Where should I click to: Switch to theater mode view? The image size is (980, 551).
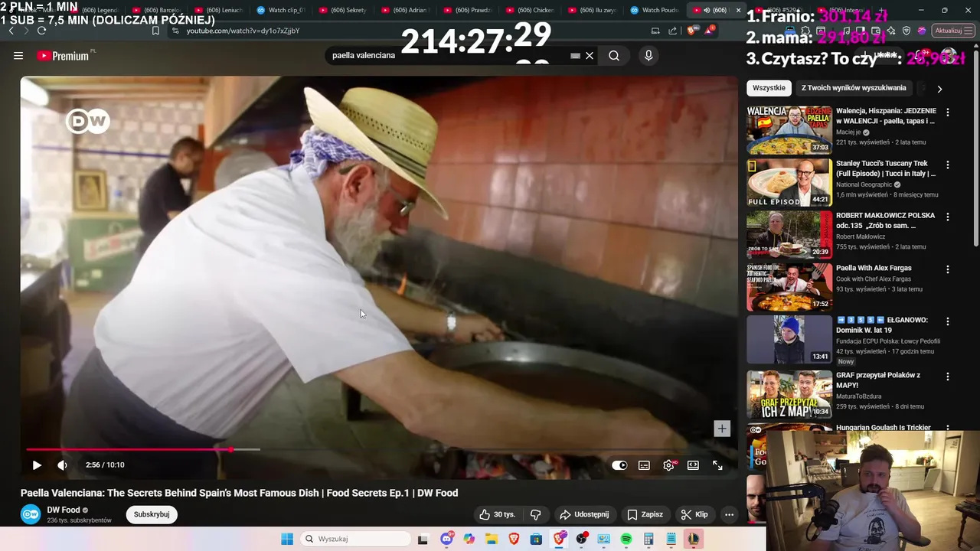point(693,465)
